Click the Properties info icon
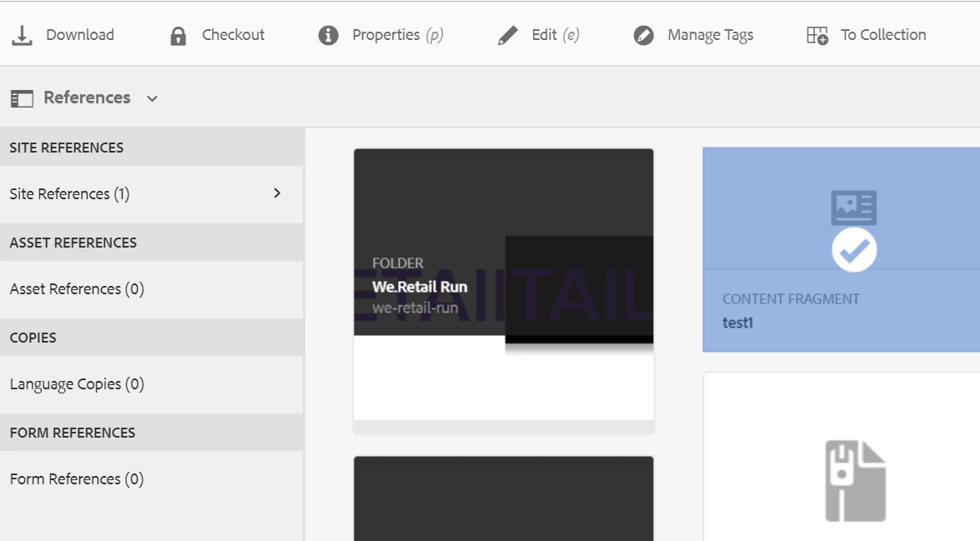Screen dimensions: 980x541 point(328,36)
